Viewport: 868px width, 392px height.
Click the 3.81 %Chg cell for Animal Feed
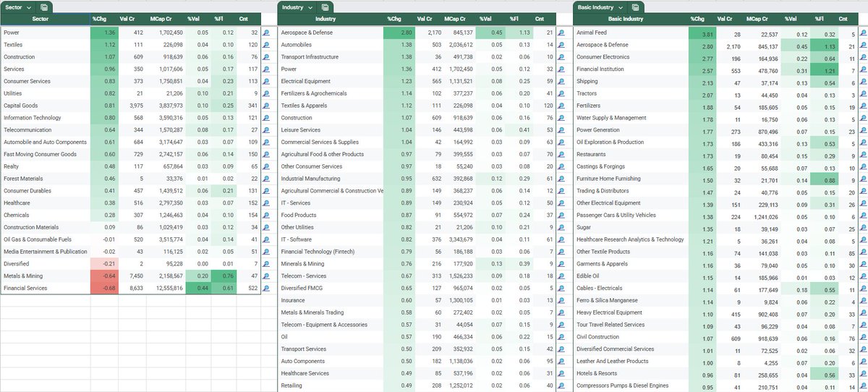point(702,33)
